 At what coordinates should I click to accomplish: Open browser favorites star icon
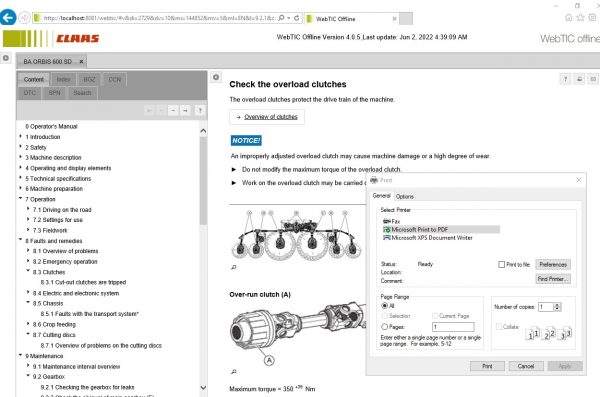tap(580, 18)
